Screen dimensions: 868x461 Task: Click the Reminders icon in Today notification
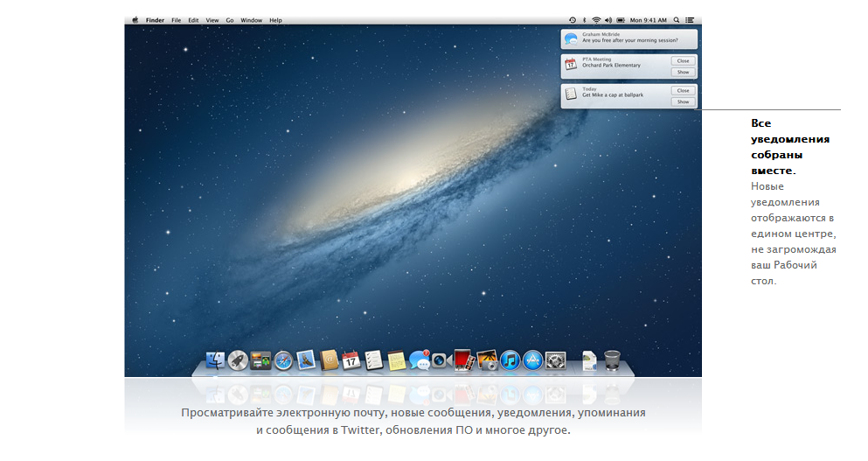pyautogui.click(x=571, y=94)
